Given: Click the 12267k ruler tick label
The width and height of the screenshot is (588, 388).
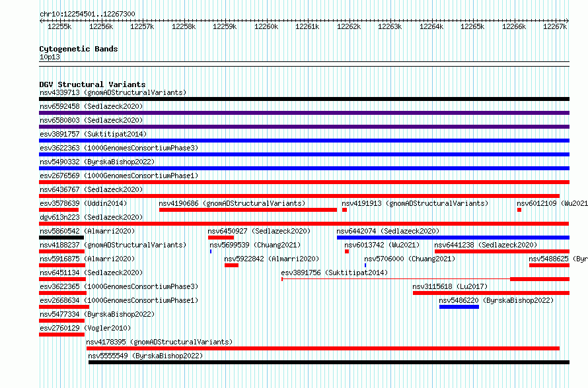Looking at the screenshot, I should (x=555, y=27).
